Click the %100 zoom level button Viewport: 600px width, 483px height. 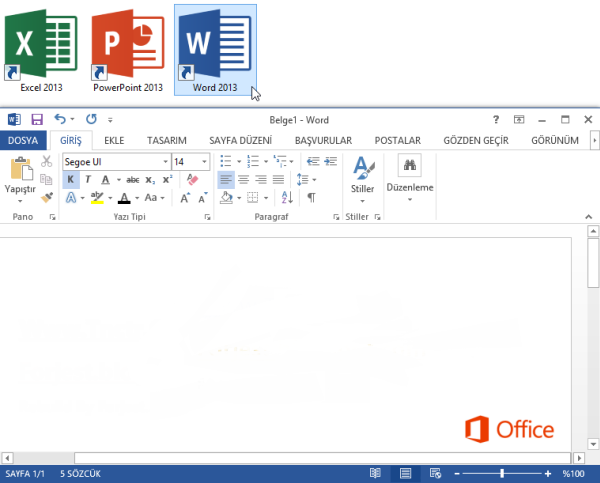coord(574,474)
